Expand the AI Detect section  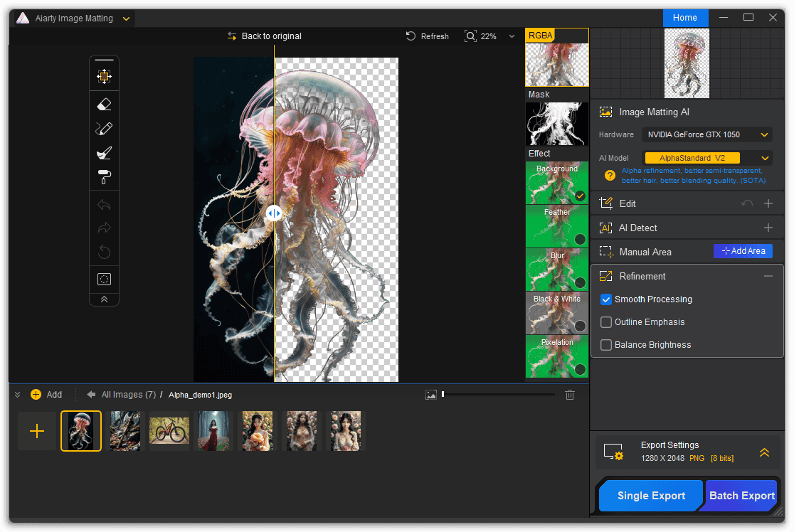pos(768,228)
